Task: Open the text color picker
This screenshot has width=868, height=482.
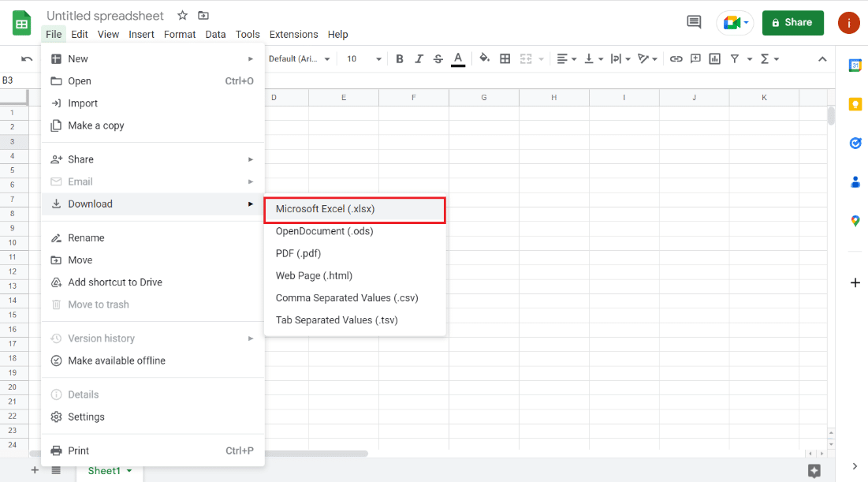Action: 458,58
